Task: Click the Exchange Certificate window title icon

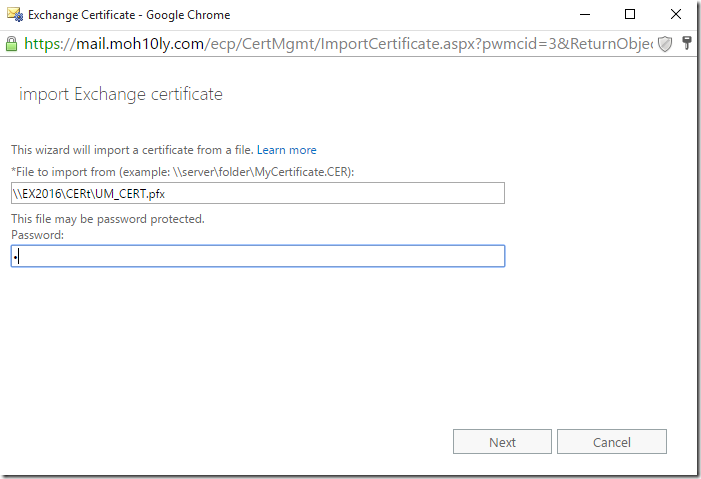Action: [15, 14]
